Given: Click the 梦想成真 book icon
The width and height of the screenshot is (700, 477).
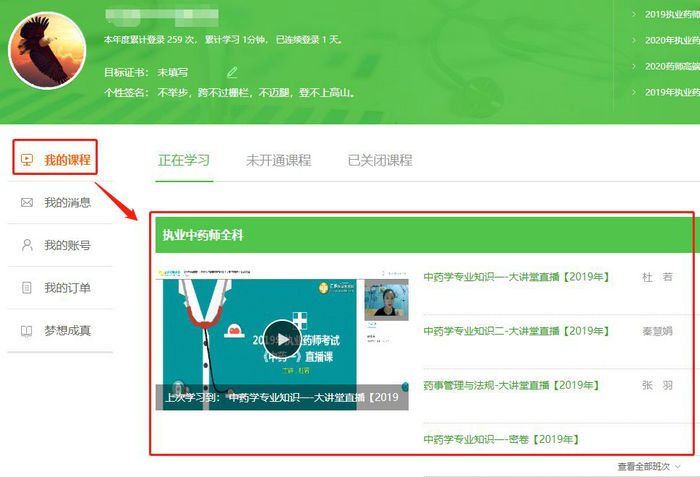Looking at the screenshot, I should (27, 331).
